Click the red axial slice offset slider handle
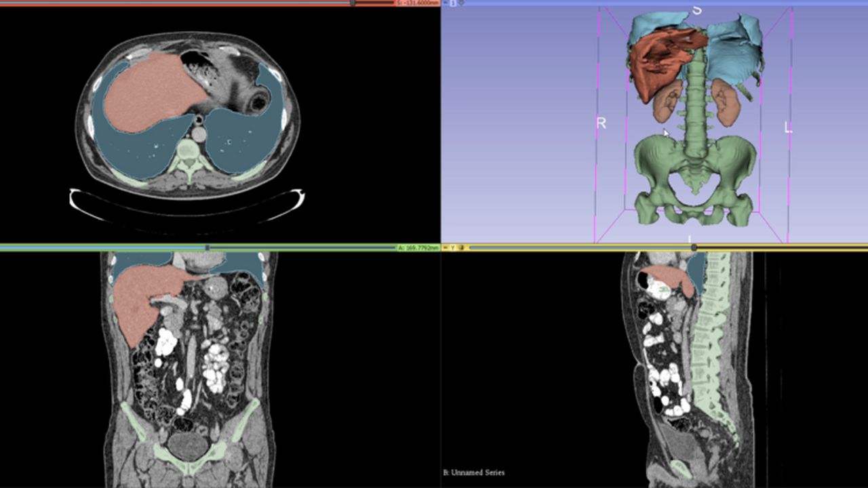The width and height of the screenshot is (868, 488). [352, 3]
